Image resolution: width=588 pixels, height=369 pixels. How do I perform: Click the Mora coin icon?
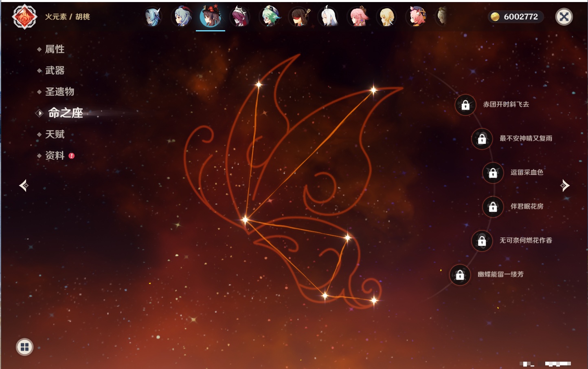[x=495, y=17]
